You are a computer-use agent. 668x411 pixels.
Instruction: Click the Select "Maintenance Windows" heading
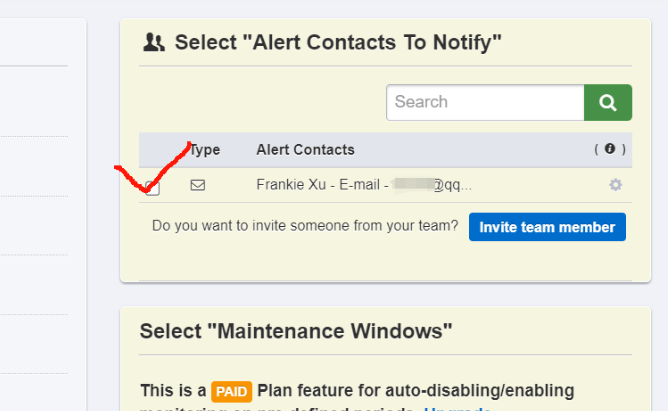tap(296, 331)
